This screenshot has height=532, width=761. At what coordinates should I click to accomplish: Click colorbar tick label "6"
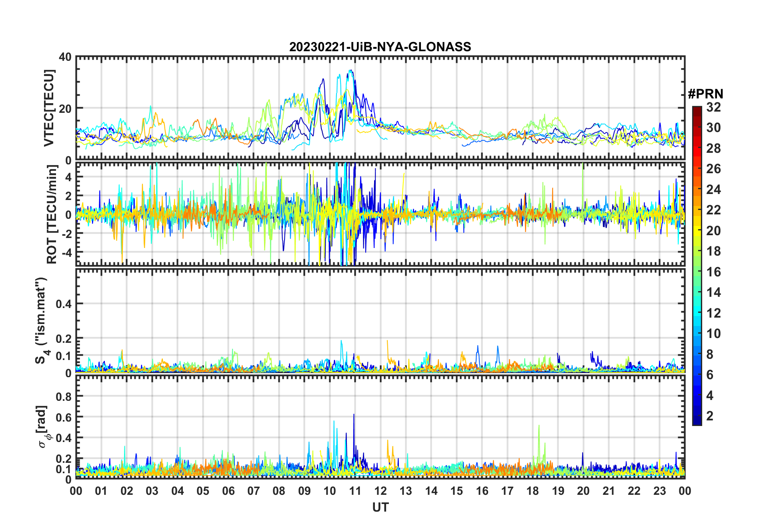710,375
